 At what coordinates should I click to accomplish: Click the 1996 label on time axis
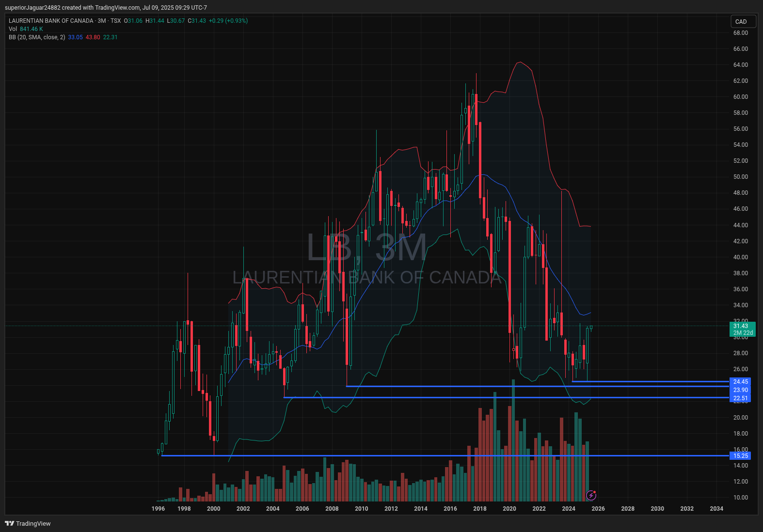(x=158, y=509)
